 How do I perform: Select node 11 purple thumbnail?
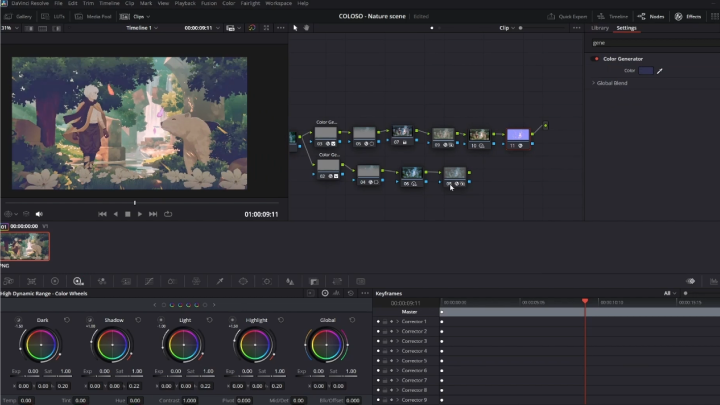tap(518, 135)
